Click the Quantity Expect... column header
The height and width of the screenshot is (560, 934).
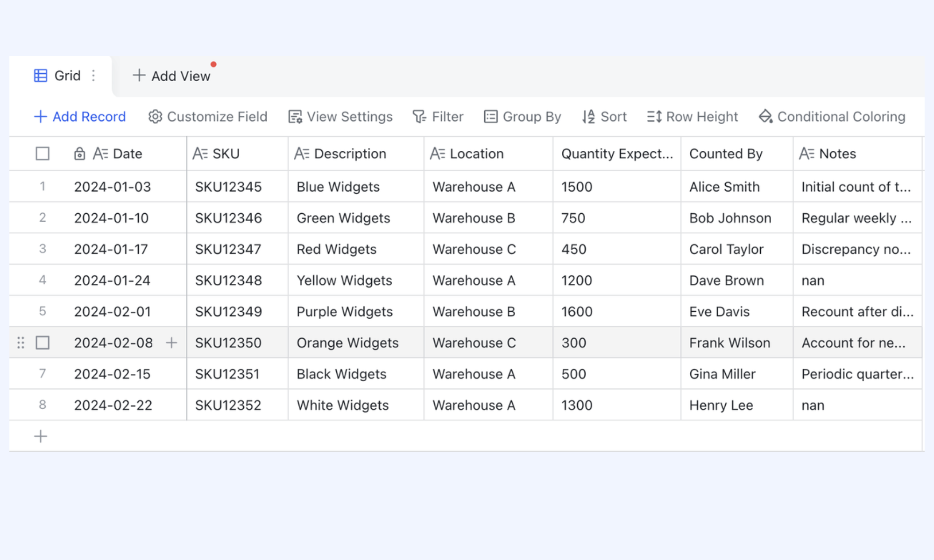click(x=617, y=154)
